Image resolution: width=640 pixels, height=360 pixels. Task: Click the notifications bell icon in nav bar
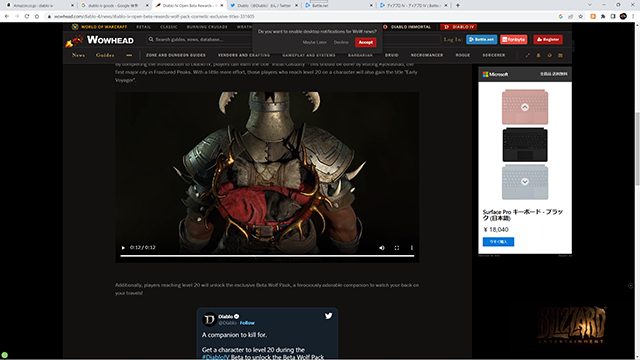[x=538, y=55]
